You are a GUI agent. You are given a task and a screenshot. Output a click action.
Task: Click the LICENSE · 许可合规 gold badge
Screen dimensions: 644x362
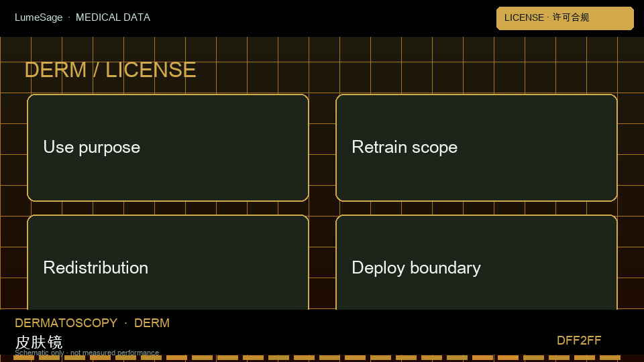click(565, 18)
